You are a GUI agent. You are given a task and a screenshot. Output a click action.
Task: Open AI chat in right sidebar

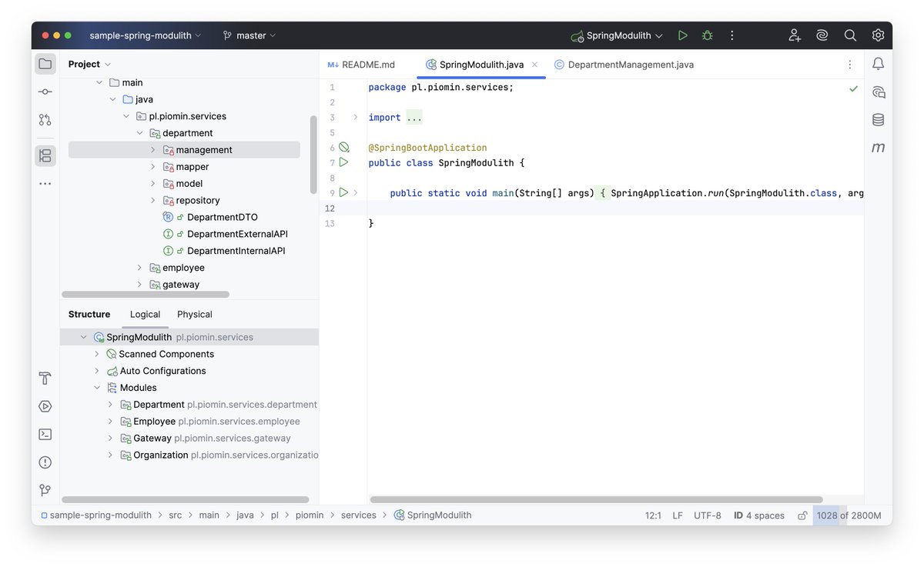click(x=878, y=92)
